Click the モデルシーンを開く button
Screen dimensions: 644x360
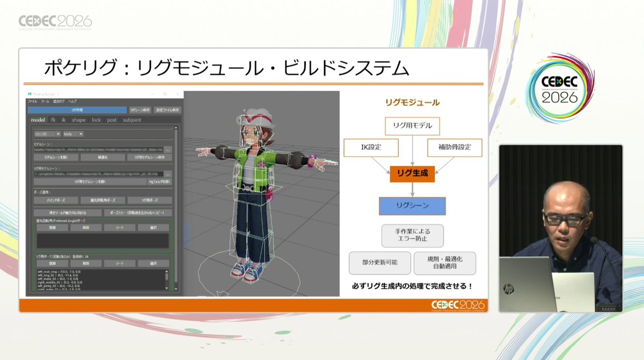point(56,158)
